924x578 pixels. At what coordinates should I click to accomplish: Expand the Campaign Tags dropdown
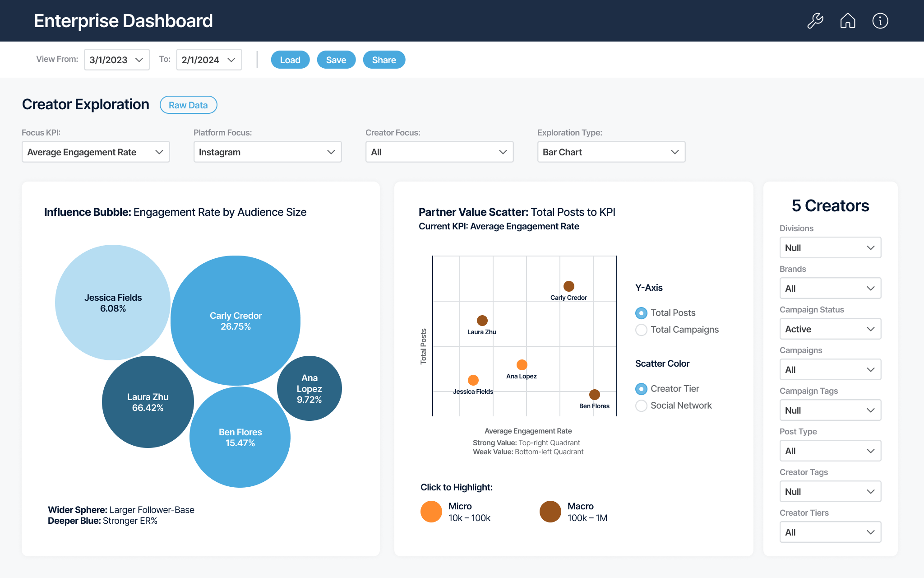click(830, 410)
